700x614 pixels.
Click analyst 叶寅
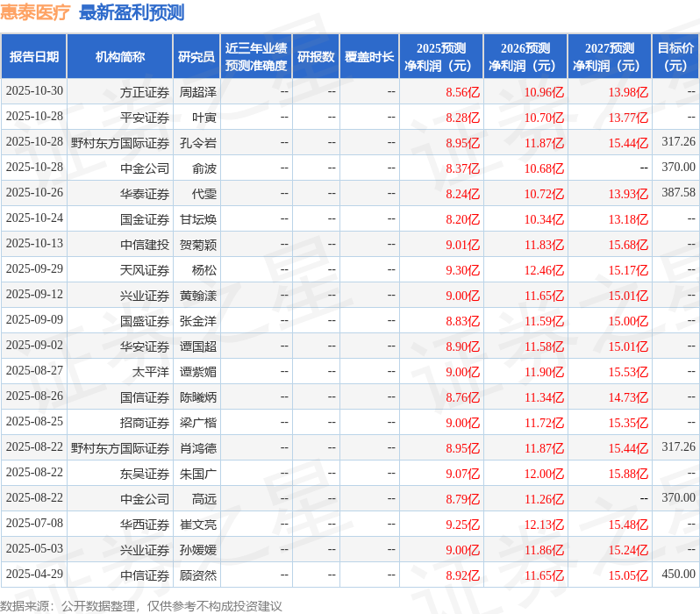tap(204, 118)
